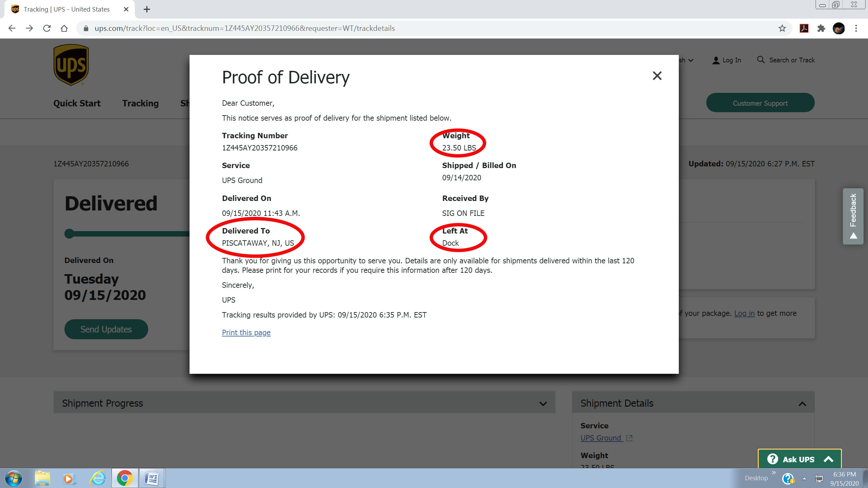The width and height of the screenshot is (868, 488).
Task: Click the UPS Ground service text in dialog
Action: [242, 180]
